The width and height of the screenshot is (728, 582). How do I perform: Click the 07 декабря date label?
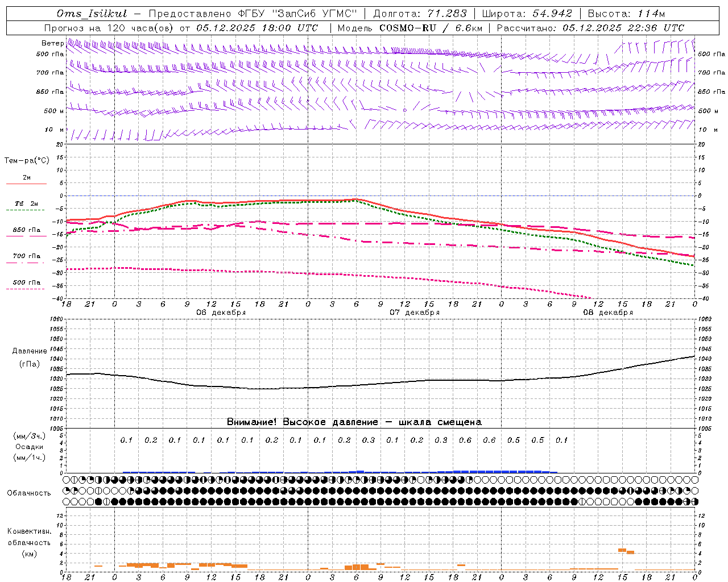414,313
